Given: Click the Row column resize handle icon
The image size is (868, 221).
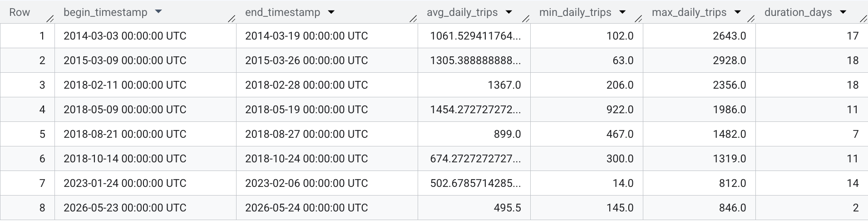Looking at the screenshot, I should click(x=50, y=19).
